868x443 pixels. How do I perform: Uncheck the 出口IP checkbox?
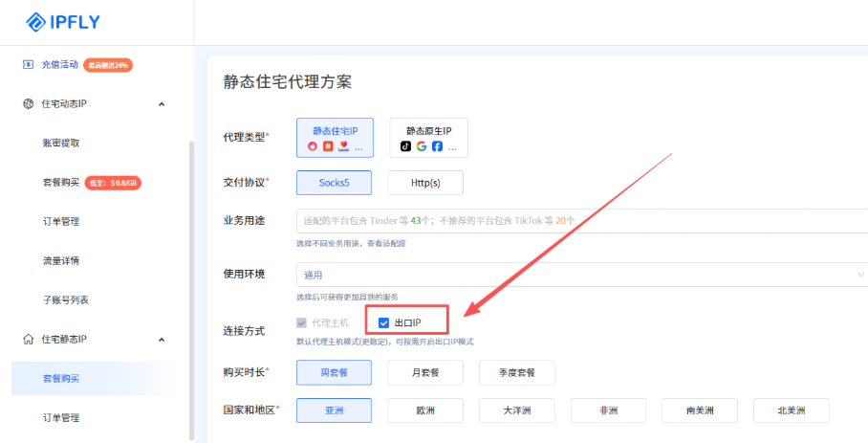click(x=383, y=322)
